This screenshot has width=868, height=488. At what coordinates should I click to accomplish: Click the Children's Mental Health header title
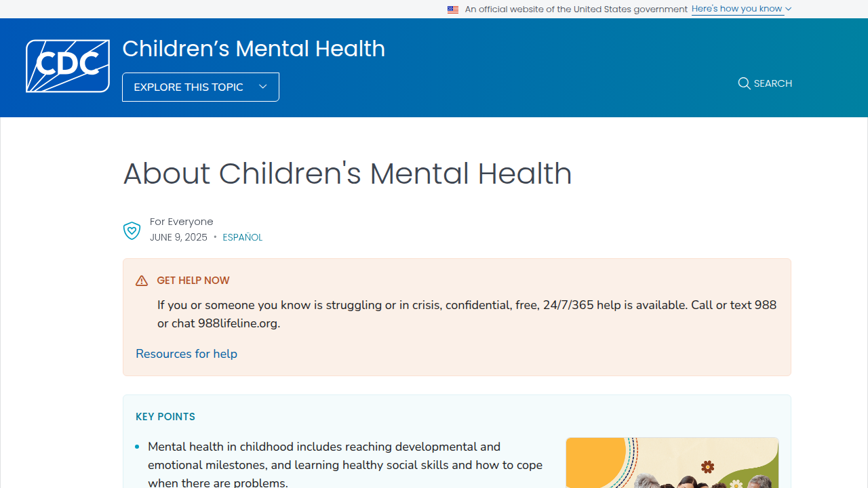(x=254, y=49)
